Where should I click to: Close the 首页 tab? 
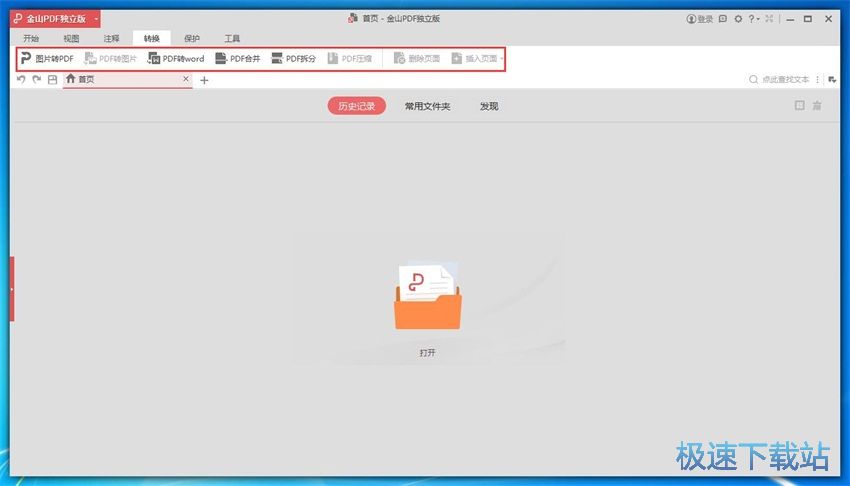click(186, 79)
